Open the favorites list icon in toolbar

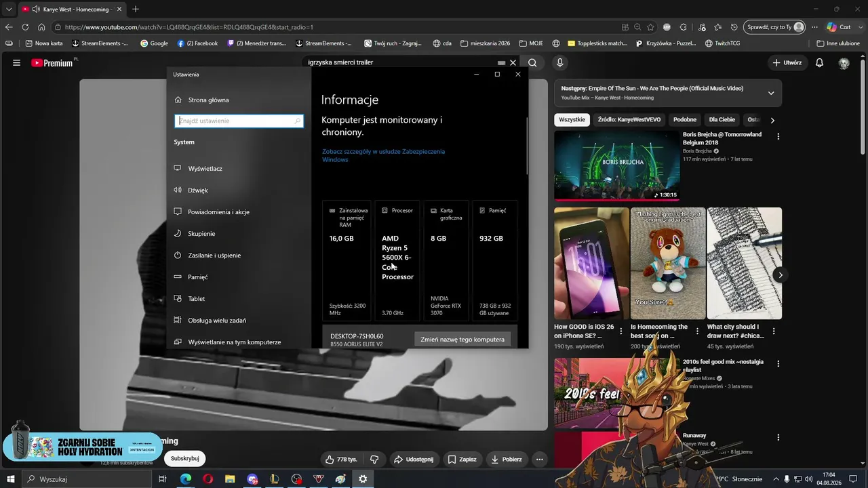click(717, 27)
